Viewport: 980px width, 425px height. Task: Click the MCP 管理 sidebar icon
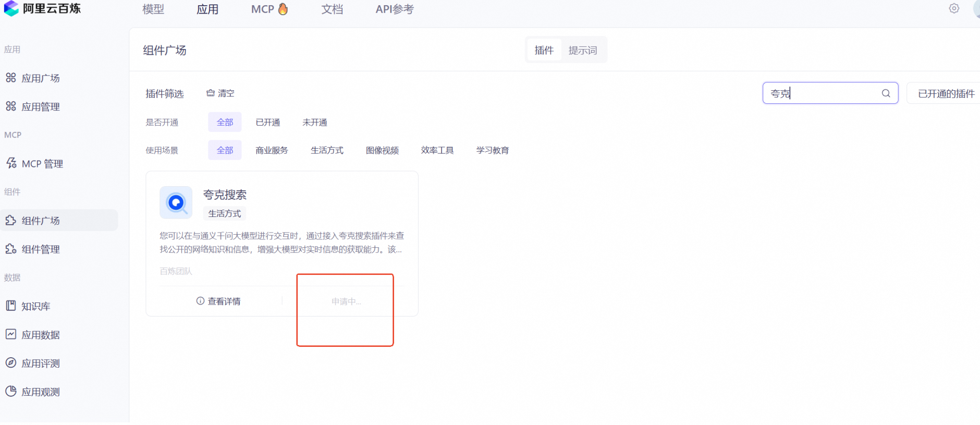click(x=11, y=163)
